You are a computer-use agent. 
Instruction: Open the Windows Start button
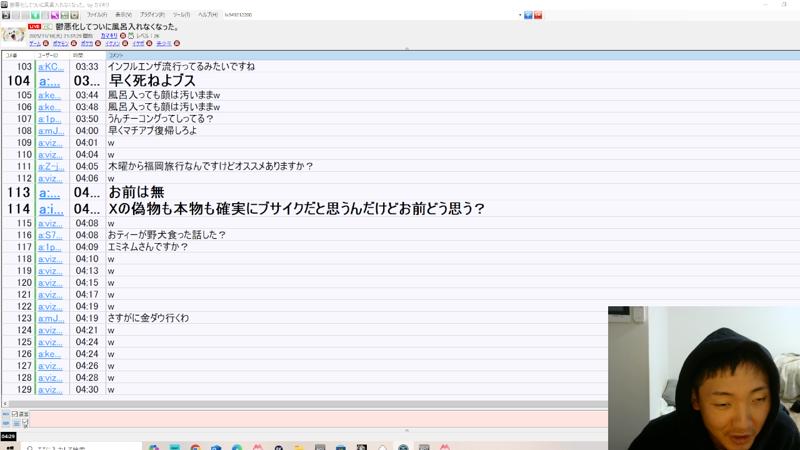[x=9, y=447]
